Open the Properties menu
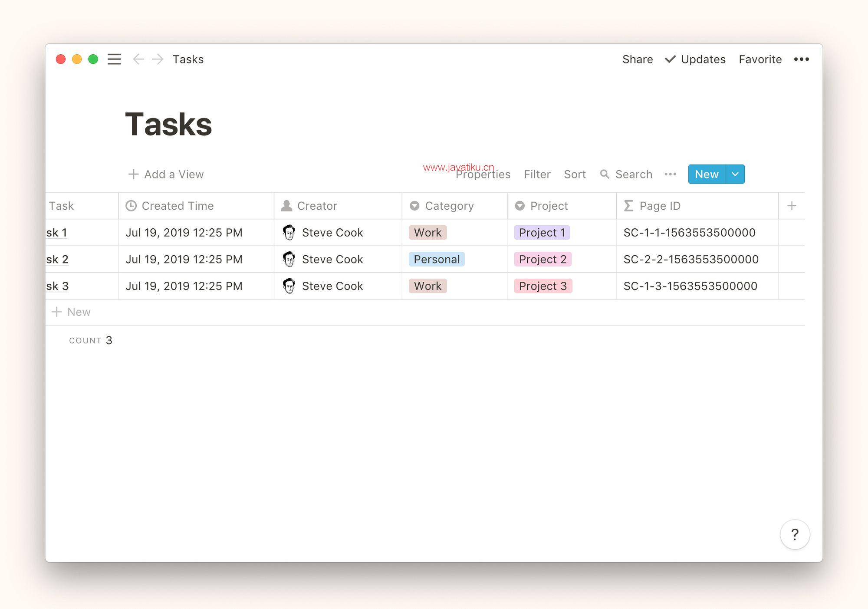 tap(483, 174)
